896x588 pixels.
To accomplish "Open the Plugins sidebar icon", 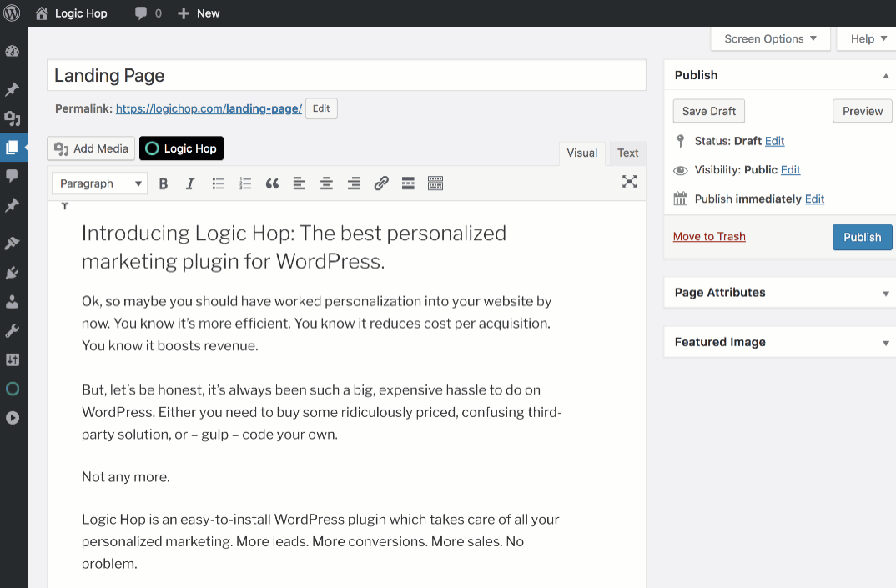I will tap(12, 273).
